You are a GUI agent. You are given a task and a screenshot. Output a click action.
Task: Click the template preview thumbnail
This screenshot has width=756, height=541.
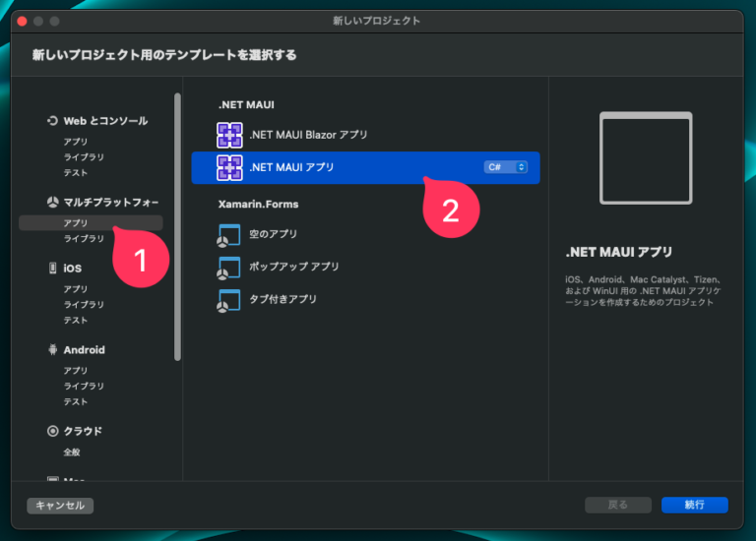point(646,158)
